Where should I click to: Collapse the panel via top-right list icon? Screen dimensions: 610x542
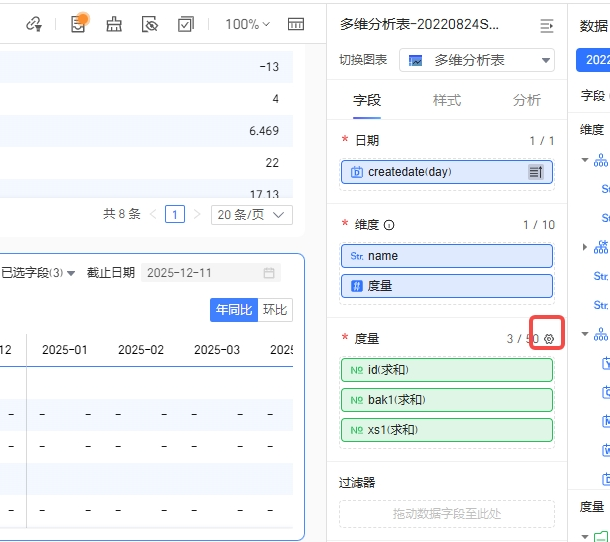click(x=547, y=25)
